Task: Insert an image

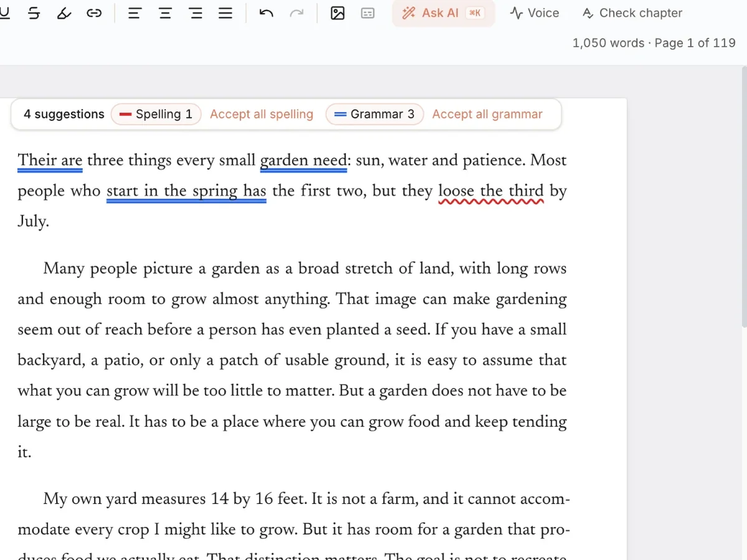Action: click(337, 13)
